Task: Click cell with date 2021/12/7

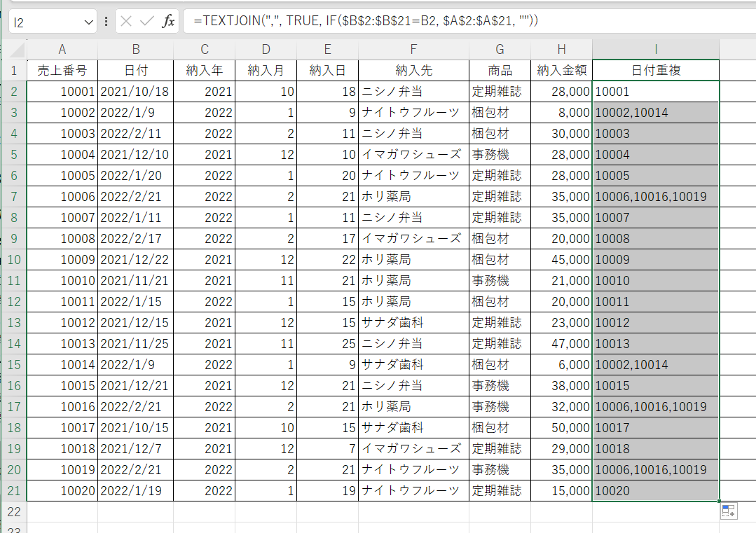Action: point(135,449)
